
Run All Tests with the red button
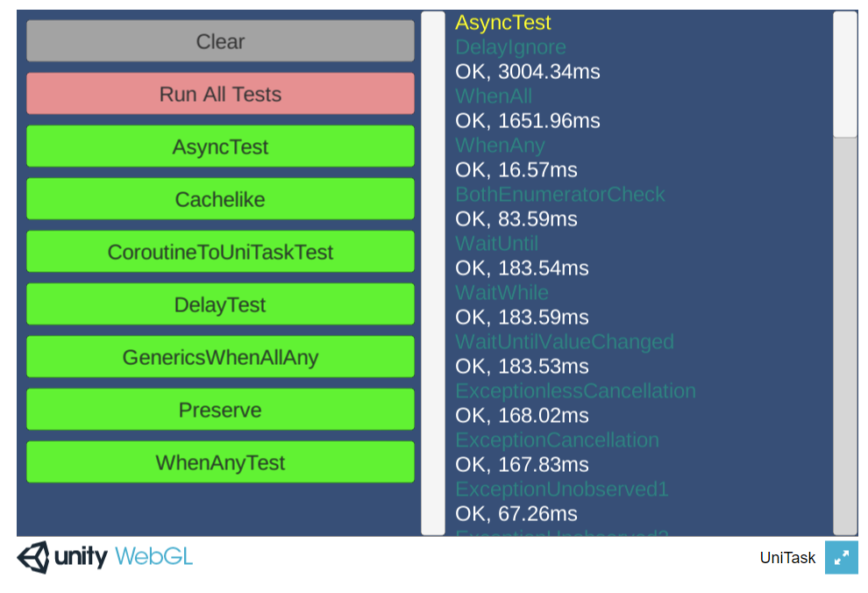(220, 93)
